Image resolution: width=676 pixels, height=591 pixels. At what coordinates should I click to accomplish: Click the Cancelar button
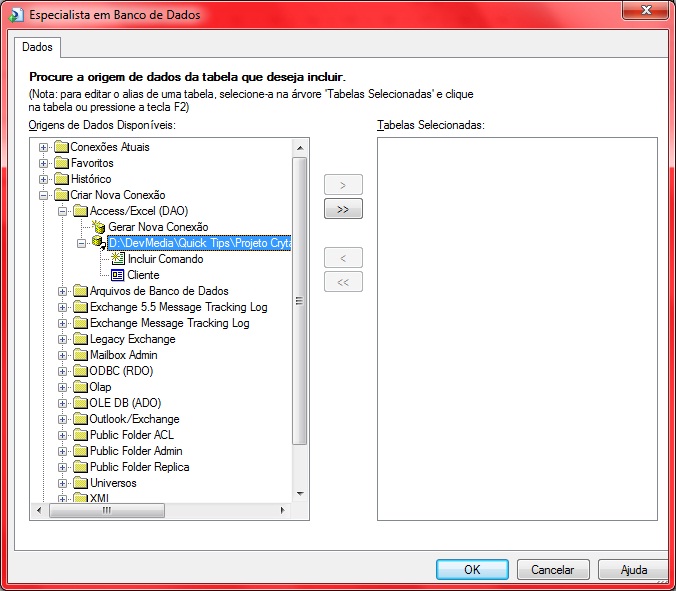552,570
